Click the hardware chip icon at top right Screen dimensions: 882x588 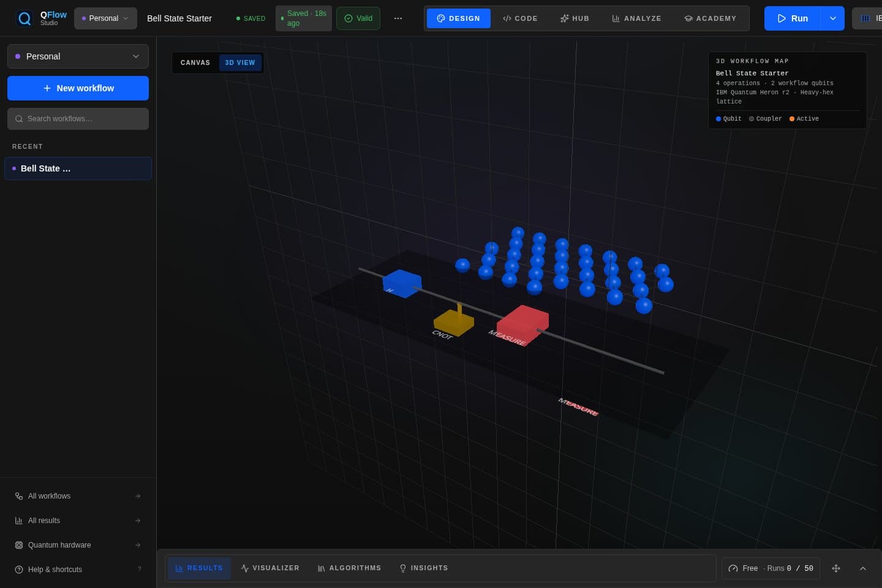[x=865, y=18]
